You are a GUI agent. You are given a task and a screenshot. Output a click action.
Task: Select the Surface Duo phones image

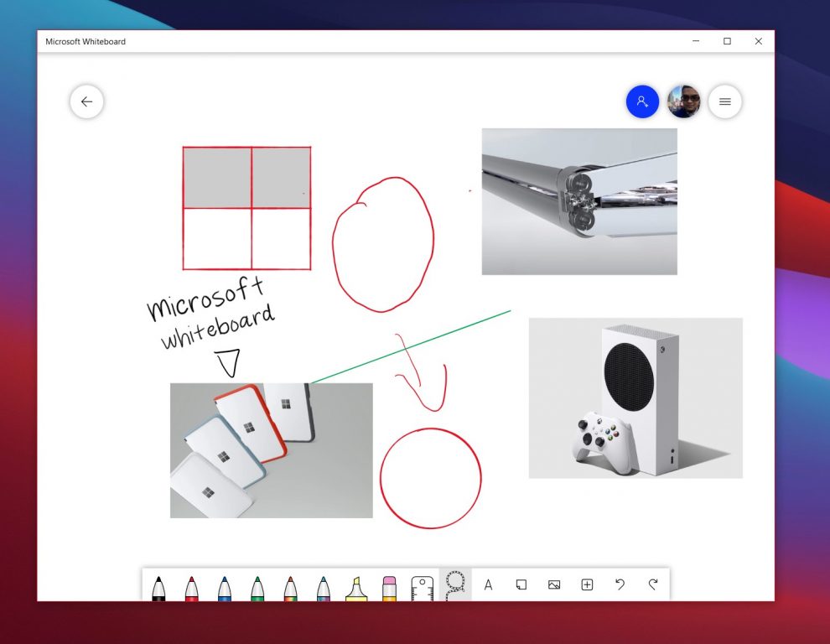(271, 450)
